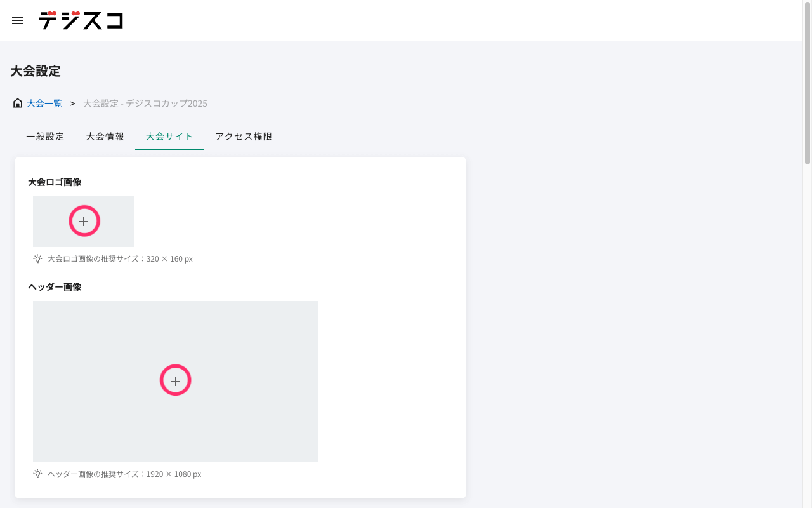Click the breadcrumb separator arrow
The height and width of the screenshot is (508, 812).
[72, 104]
